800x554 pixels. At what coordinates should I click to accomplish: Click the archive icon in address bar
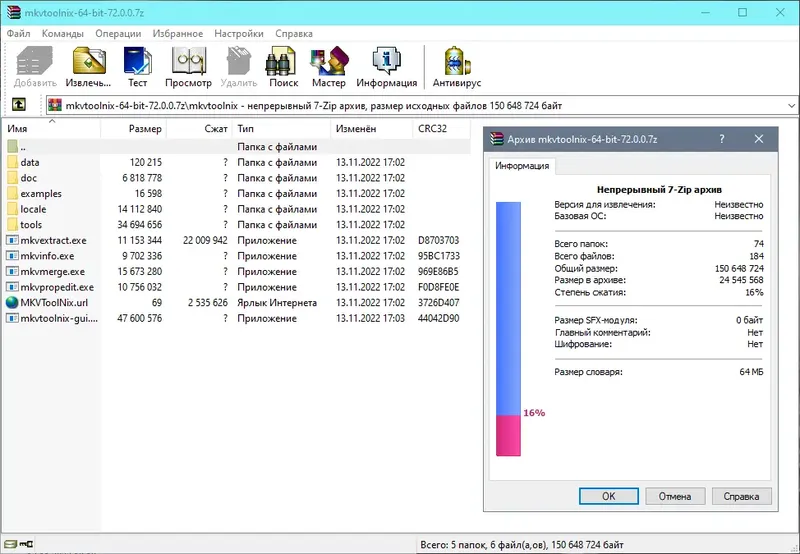55,106
